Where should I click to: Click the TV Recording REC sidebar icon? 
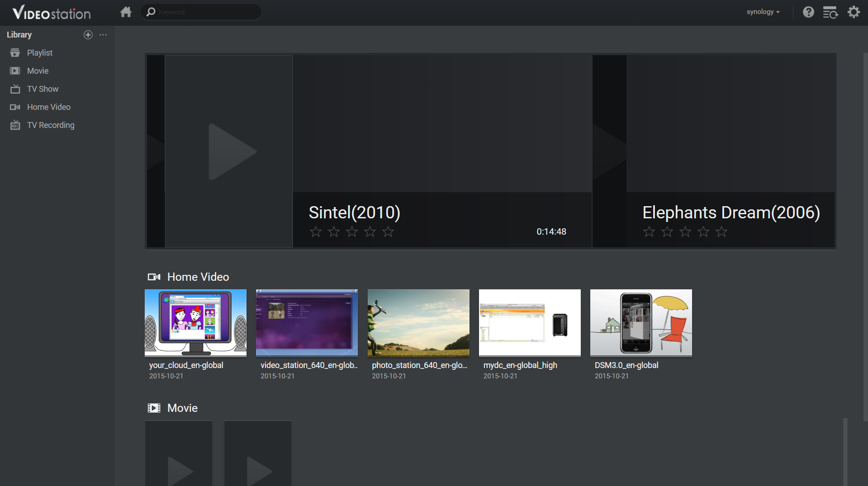click(15, 125)
